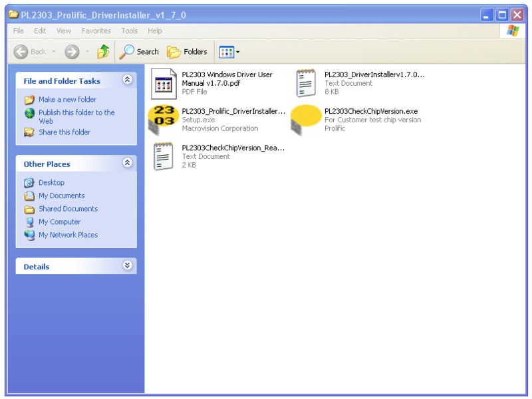Open the Search toolbar button
The width and height of the screenshot is (532, 399).
click(x=139, y=52)
